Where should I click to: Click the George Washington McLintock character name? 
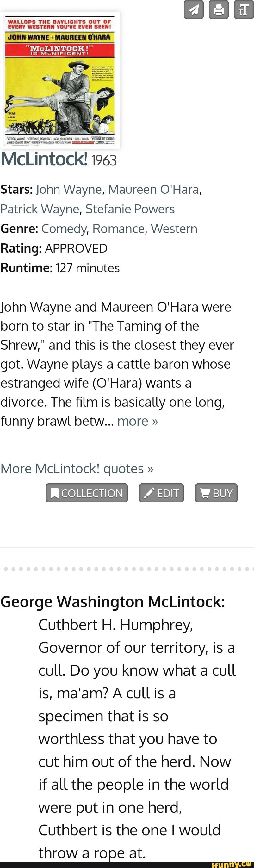113,601
